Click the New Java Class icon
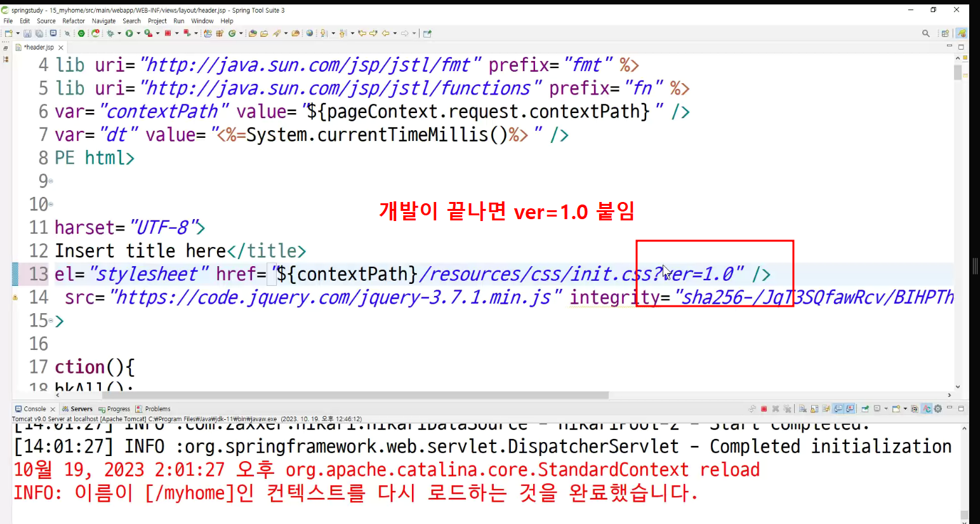This screenshot has width=980, height=524. click(x=232, y=33)
